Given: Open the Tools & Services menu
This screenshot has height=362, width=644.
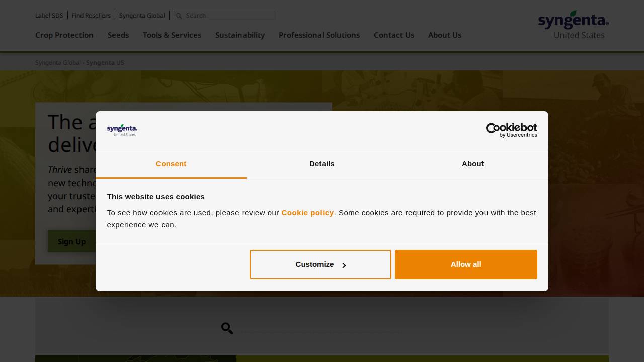Looking at the screenshot, I should 172,35.
